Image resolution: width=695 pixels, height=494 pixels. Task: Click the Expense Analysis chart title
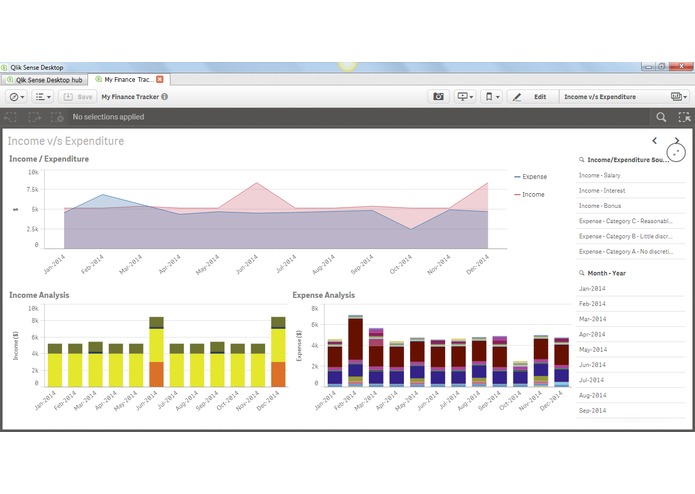(x=324, y=295)
